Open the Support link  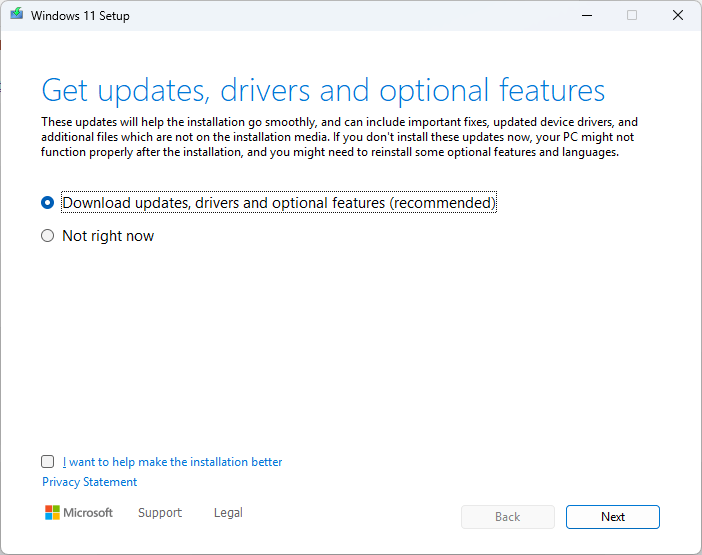coord(160,513)
